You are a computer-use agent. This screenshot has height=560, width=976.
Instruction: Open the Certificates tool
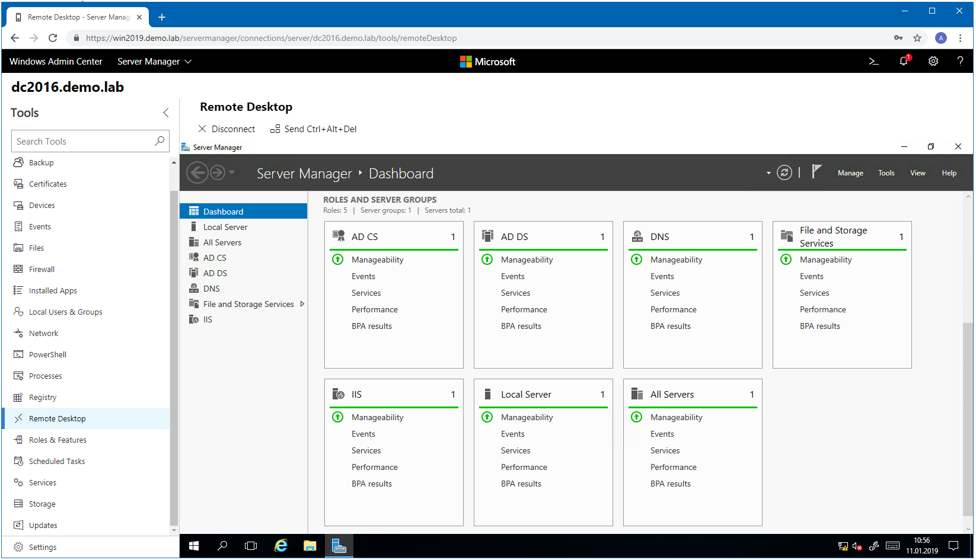pyautogui.click(x=47, y=183)
